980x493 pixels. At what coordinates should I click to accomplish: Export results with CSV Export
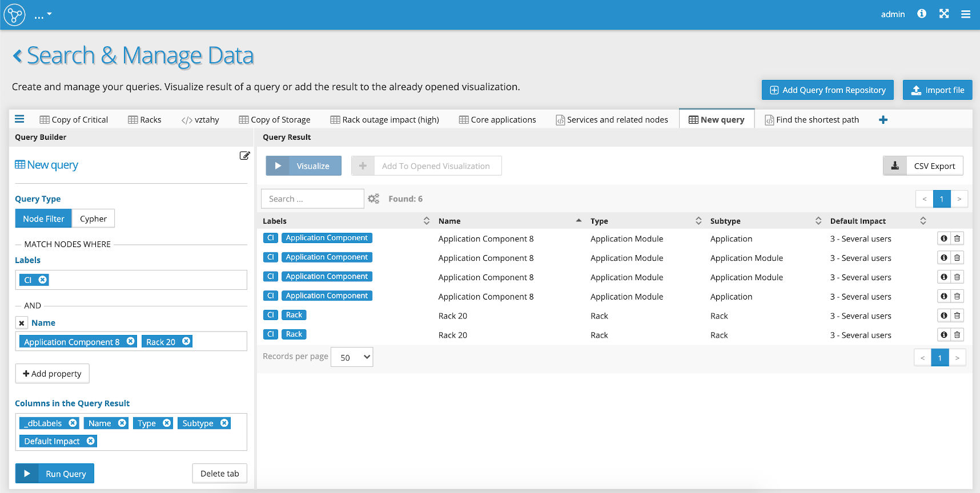923,166
